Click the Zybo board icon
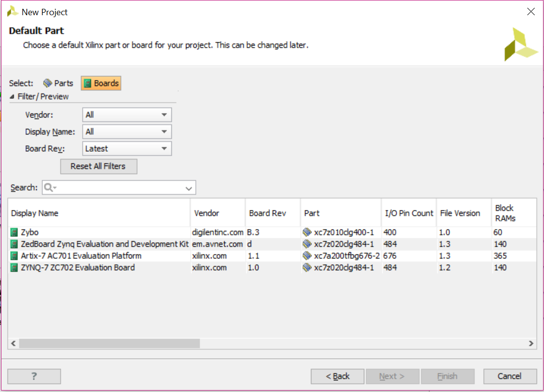The width and height of the screenshot is (544, 392). [x=14, y=232]
